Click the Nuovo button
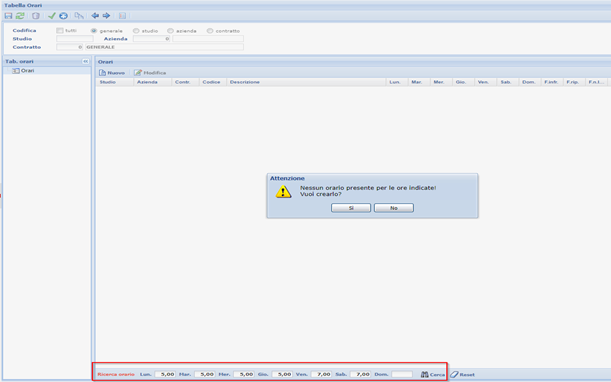 pos(112,73)
